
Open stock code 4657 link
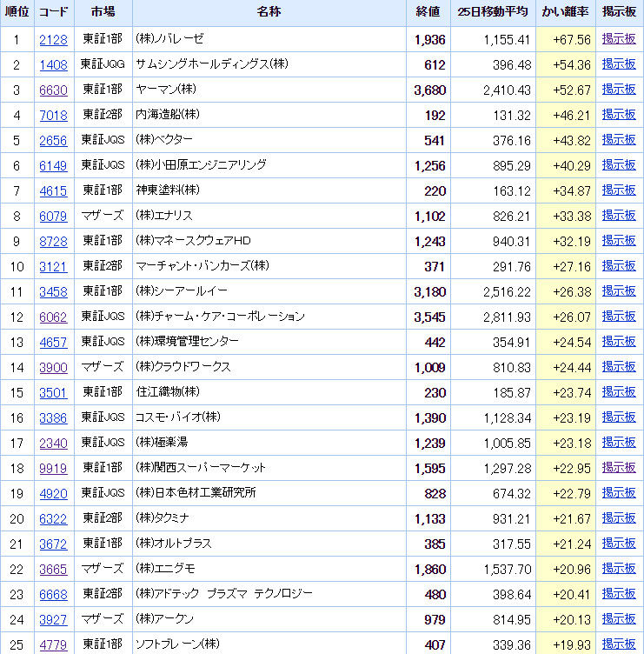click(x=53, y=343)
